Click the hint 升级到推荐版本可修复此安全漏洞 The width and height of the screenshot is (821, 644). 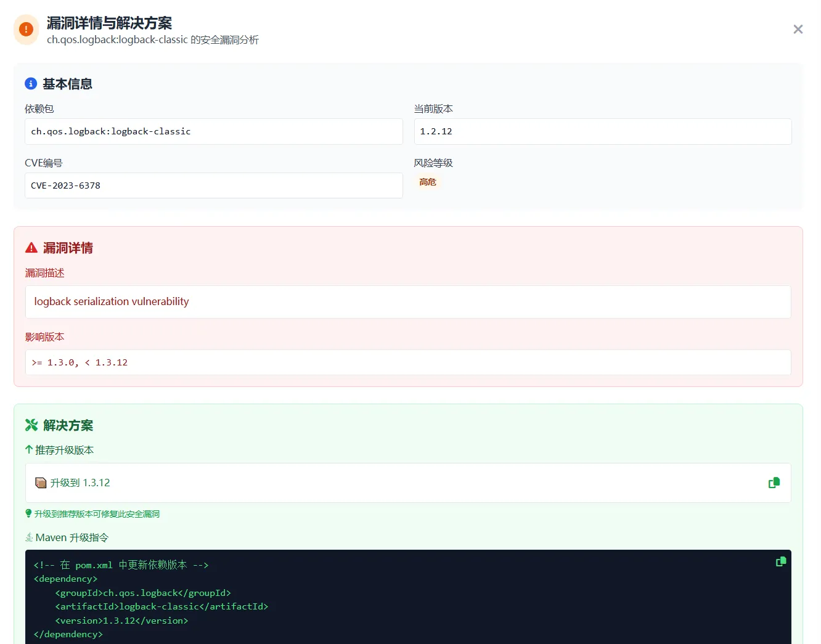pyautogui.click(x=97, y=514)
